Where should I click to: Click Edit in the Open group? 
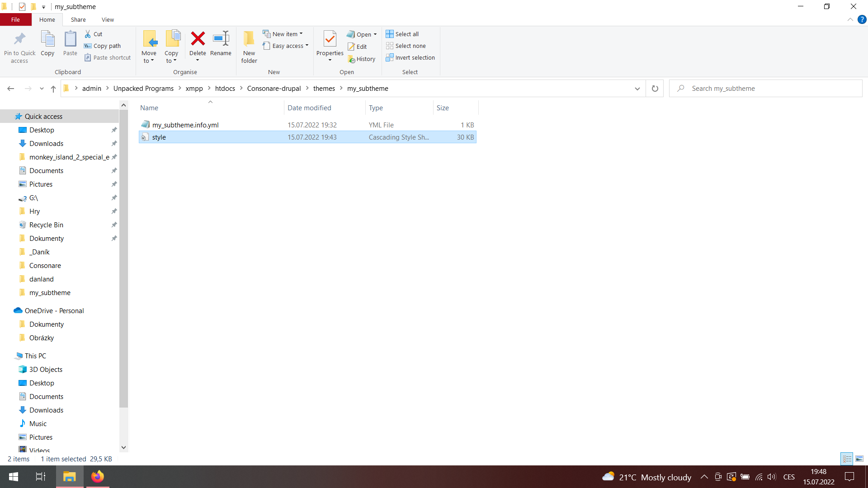[x=357, y=47]
